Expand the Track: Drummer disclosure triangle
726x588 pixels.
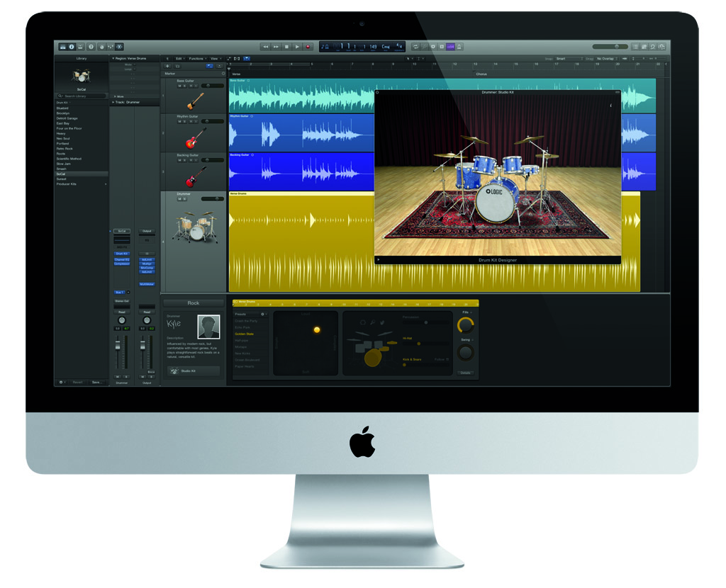(x=113, y=102)
